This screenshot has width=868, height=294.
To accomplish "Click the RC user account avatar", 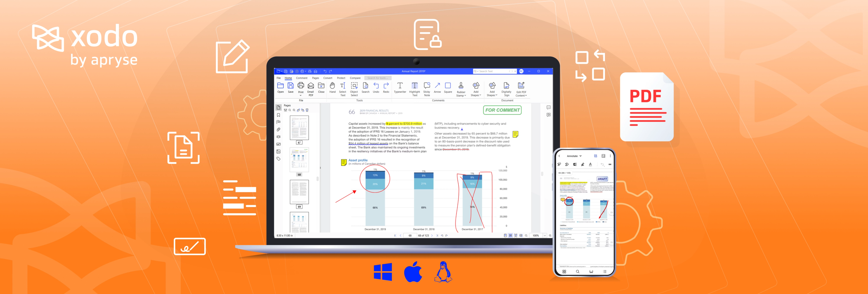I will pos(521,71).
